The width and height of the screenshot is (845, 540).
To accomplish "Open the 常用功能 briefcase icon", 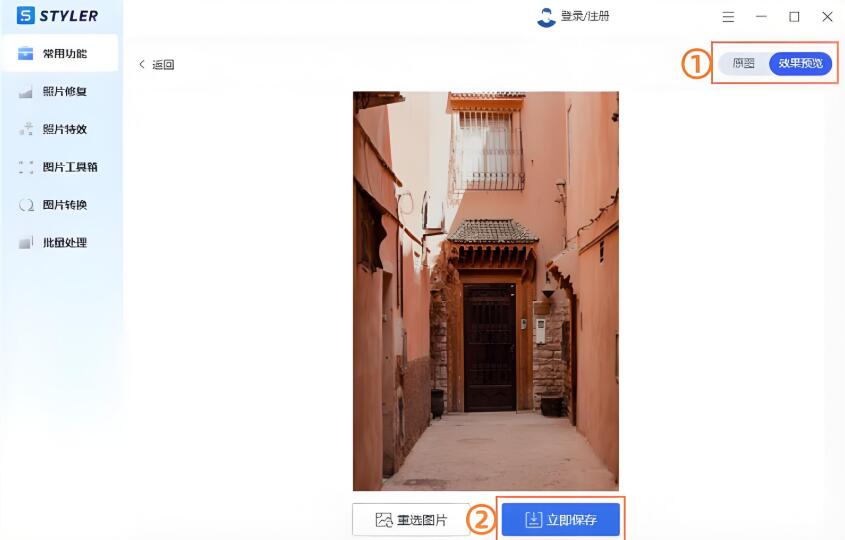I will click(x=25, y=53).
